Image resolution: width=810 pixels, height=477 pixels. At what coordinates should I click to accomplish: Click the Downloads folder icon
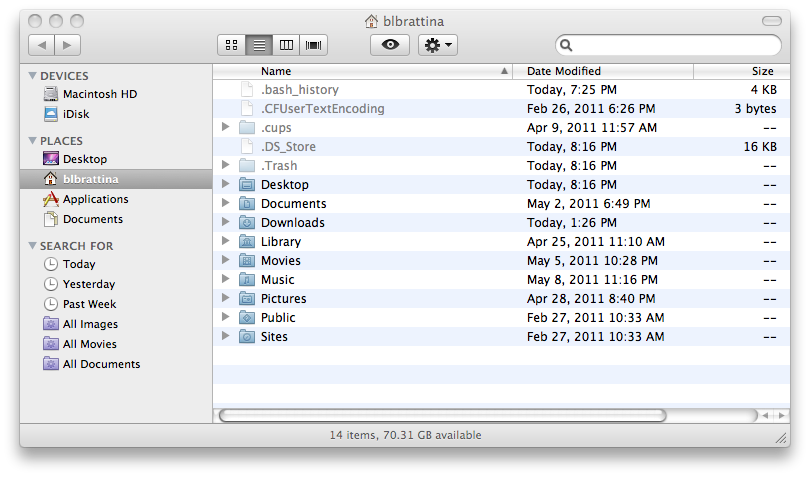[247, 222]
